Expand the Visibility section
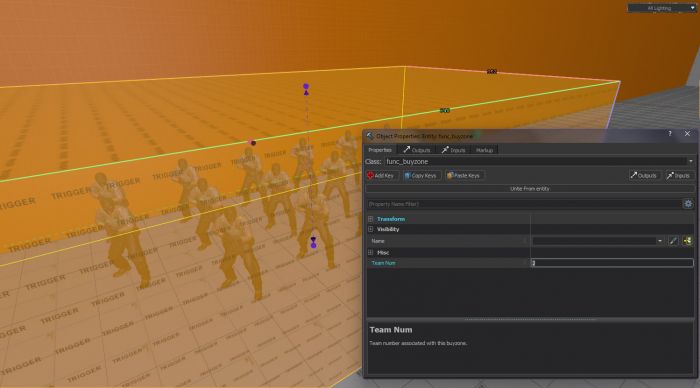The height and width of the screenshot is (388, 700). click(x=371, y=229)
